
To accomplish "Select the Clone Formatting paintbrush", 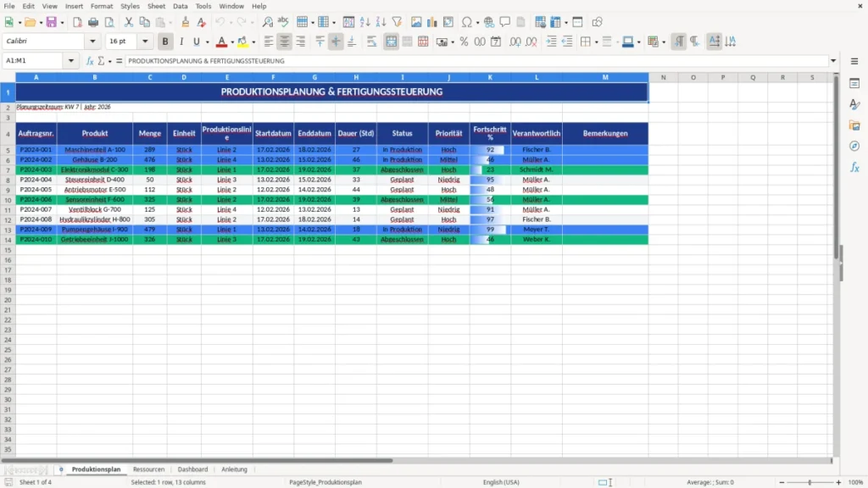I will [186, 22].
